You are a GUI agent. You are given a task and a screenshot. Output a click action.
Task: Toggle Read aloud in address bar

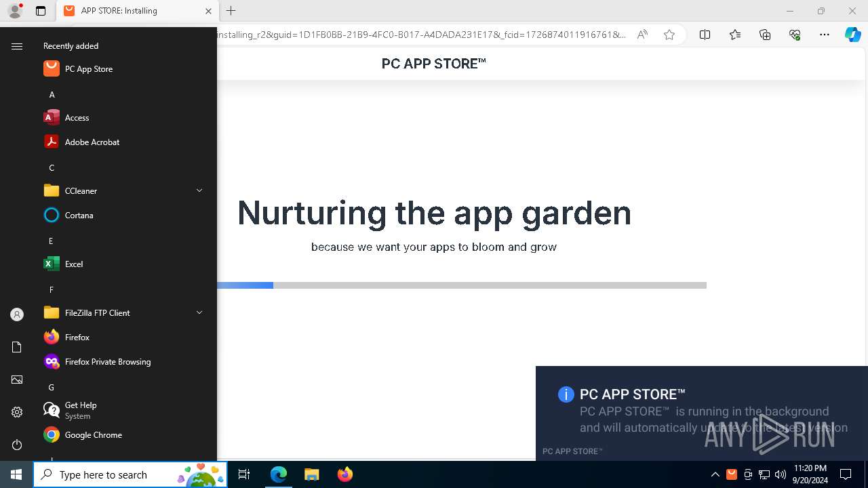coord(642,35)
